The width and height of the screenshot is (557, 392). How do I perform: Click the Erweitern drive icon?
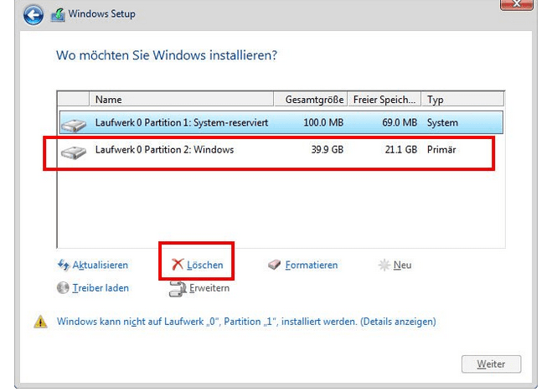[177, 289]
